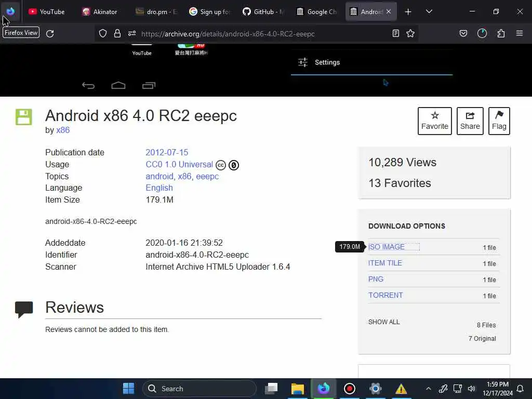
Task: Open red record app on taskbar
Action: (x=350, y=389)
